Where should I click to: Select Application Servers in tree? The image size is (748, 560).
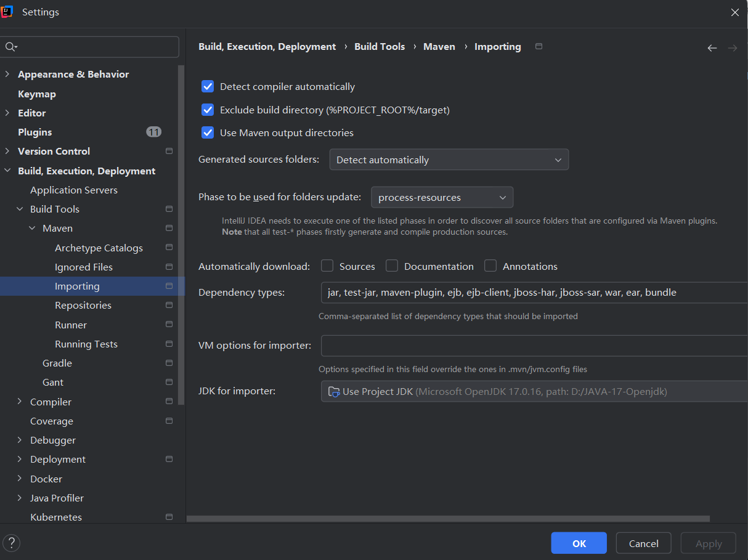pyautogui.click(x=74, y=190)
